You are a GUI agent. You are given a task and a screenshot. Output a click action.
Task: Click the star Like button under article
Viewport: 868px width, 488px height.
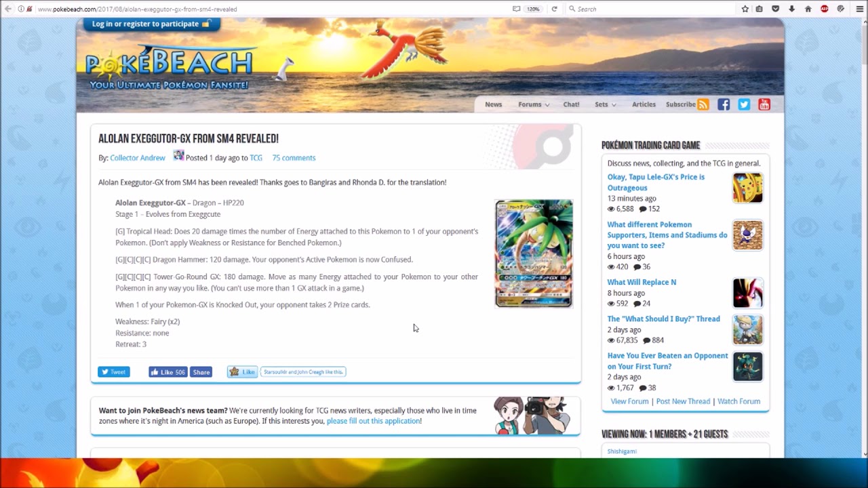(242, 372)
